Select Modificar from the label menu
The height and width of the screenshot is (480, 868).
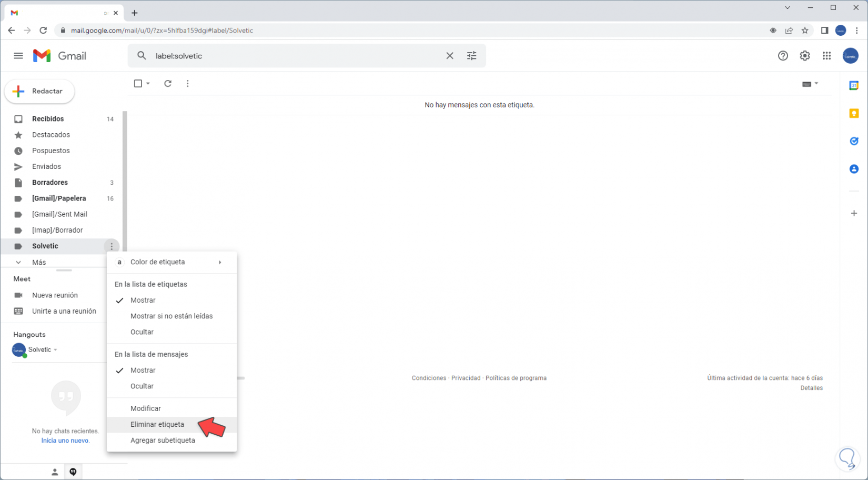pos(171,408)
